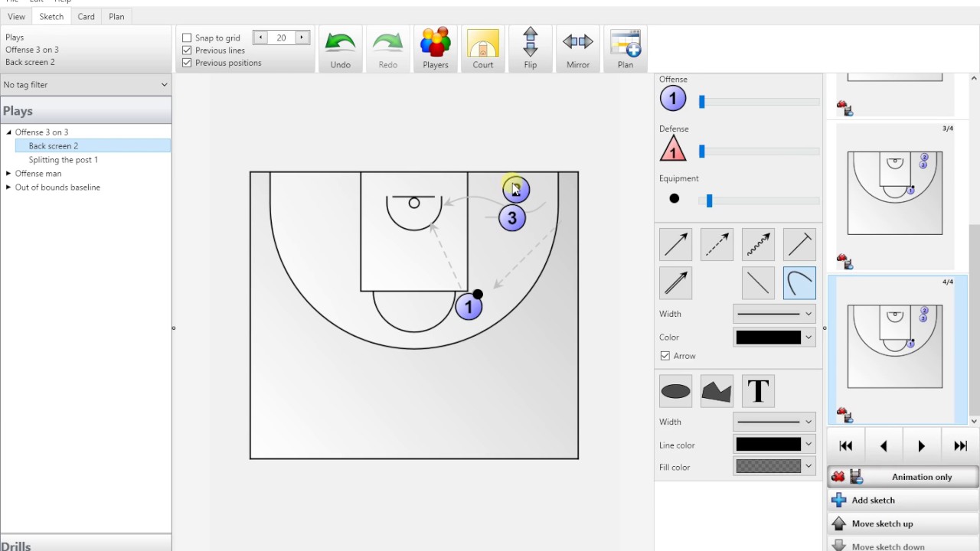Go to the next sketch
Screen dimensions: 980x551
point(922,446)
